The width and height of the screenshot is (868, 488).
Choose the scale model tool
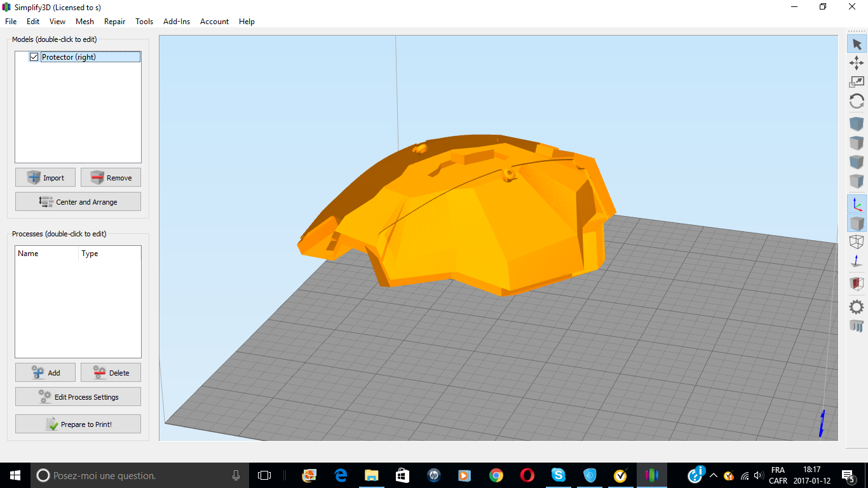click(x=857, y=82)
